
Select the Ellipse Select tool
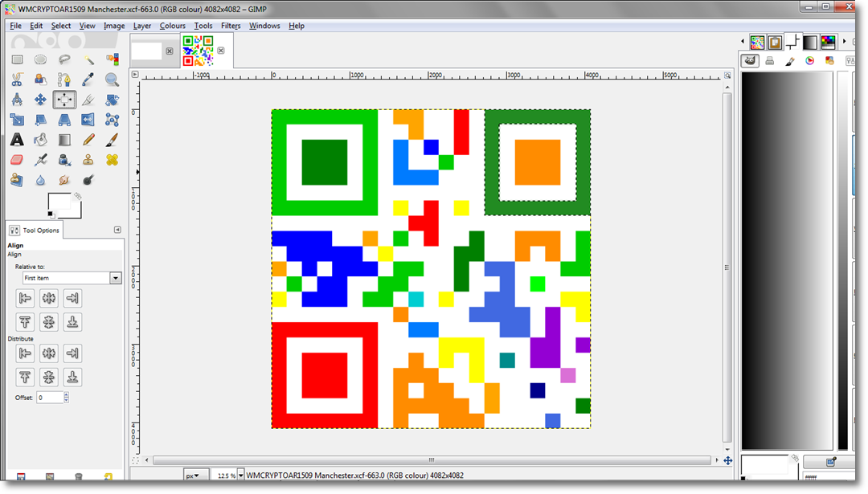pos(40,59)
